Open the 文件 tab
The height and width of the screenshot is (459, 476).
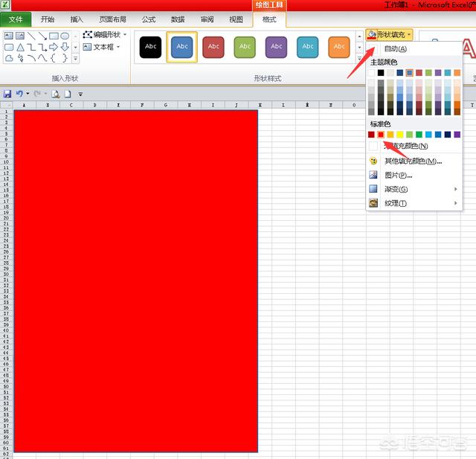(16, 19)
